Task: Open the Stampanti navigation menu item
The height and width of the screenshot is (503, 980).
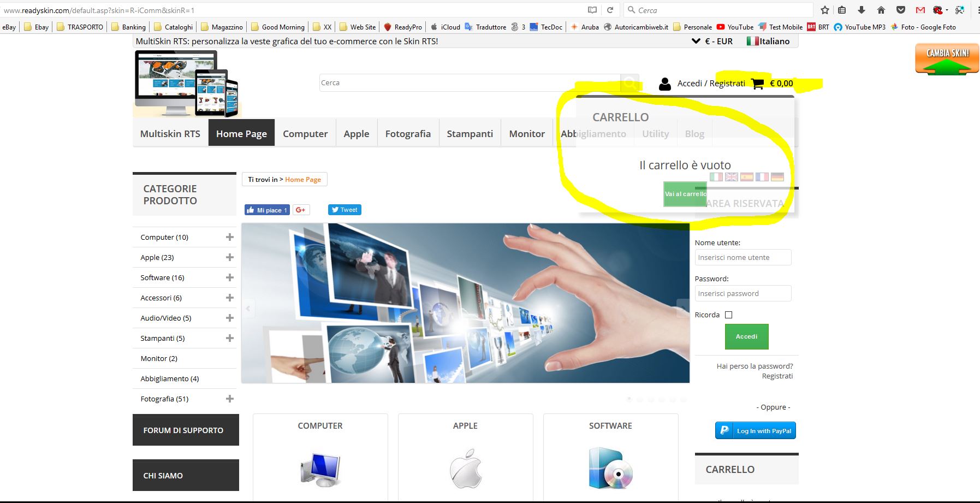Action: [x=470, y=134]
